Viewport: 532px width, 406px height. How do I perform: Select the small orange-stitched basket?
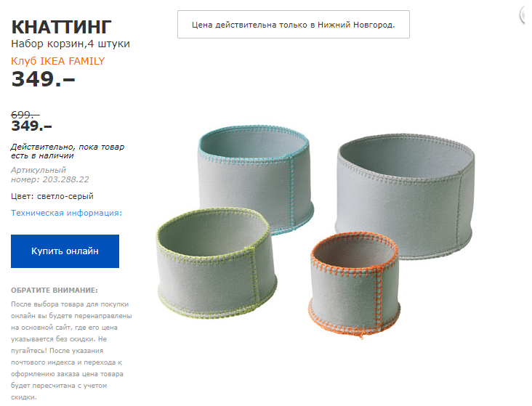pos(354,284)
